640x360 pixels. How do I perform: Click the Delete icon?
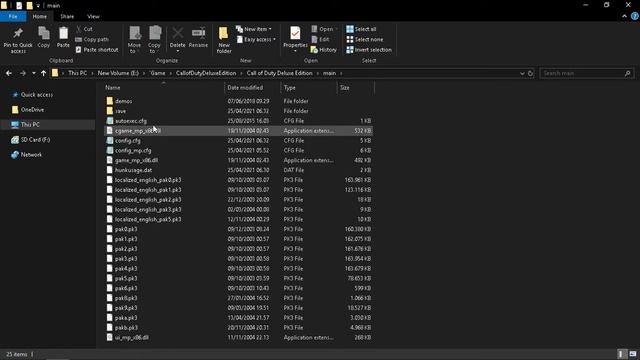point(178,33)
